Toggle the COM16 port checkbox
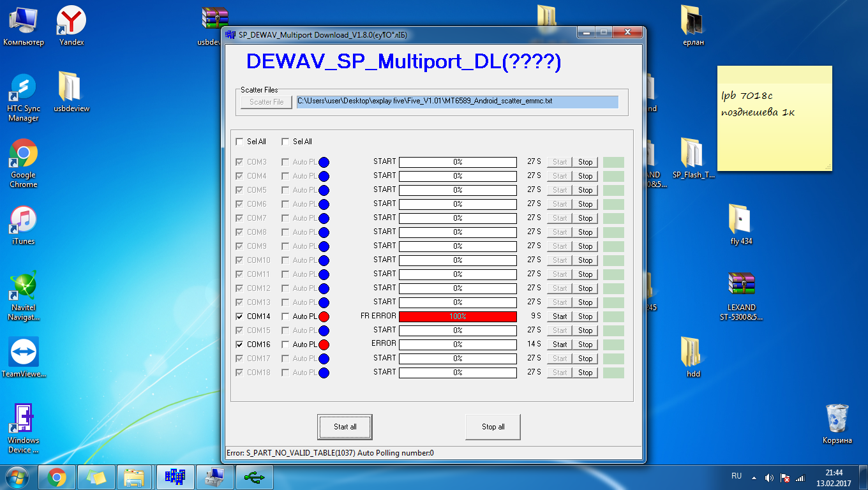 pos(239,345)
